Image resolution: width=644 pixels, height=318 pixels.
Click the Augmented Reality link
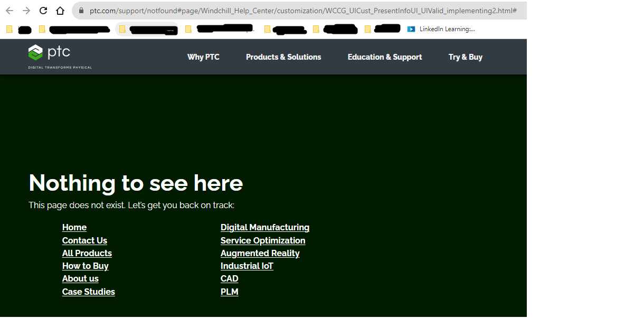tap(260, 253)
